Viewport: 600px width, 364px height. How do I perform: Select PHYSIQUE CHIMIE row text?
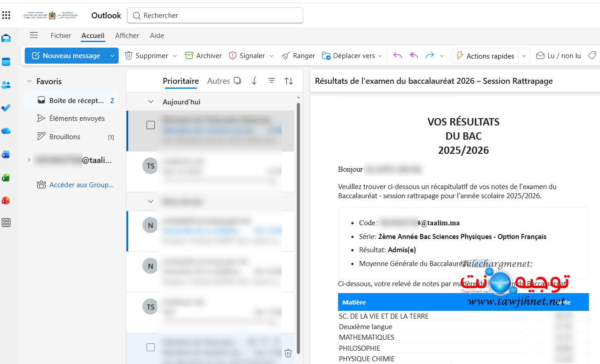[367, 359]
